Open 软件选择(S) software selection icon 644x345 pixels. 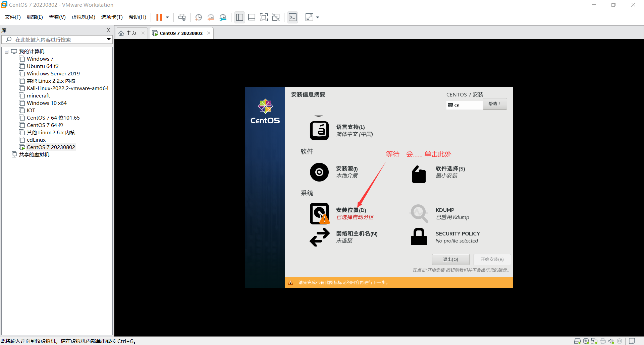[x=419, y=174]
